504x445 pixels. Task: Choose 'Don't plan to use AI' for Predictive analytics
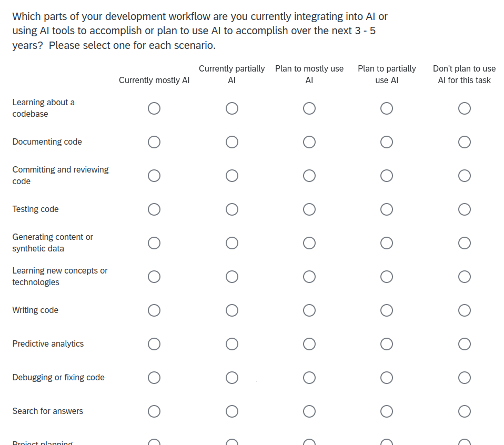coord(464,344)
